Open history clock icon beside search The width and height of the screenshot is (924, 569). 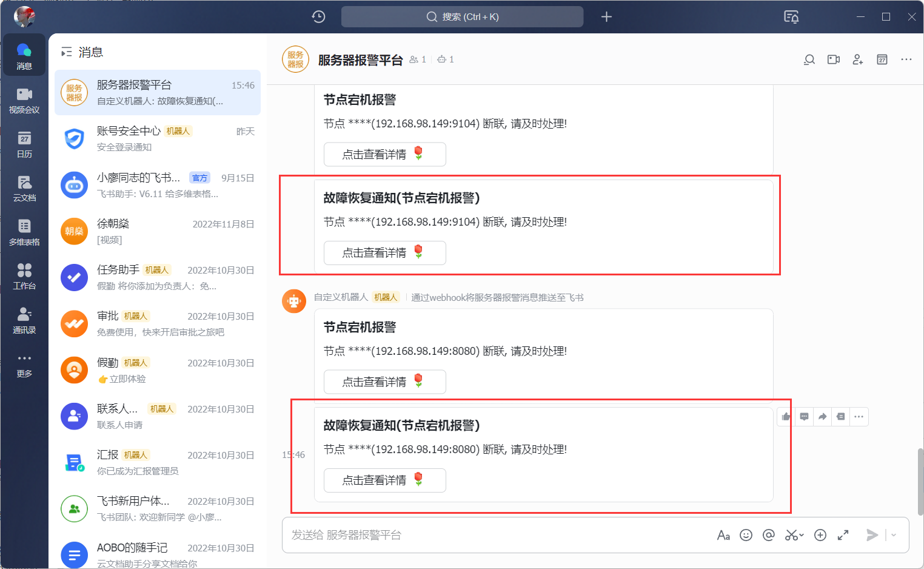click(x=318, y=17)
